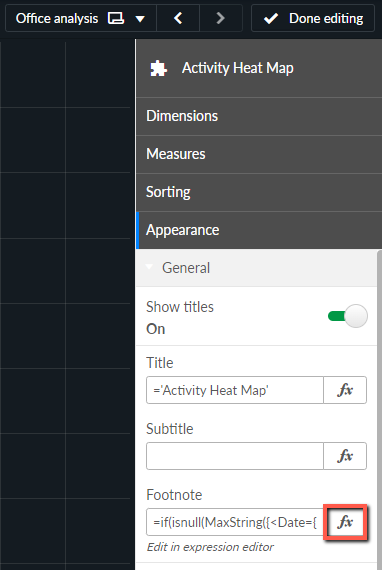The height and width of the screenshot is (570, 382).
Task: Click the properties panel vertical scrollbar
Action: coord(379,407)
